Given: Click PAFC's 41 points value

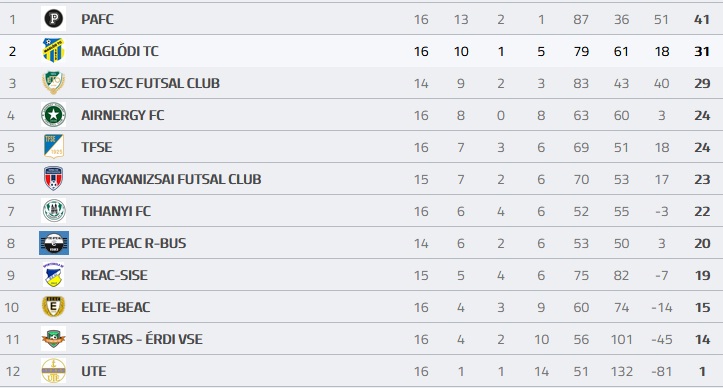Looking at the screenshot, I should [x=702, y=19].
